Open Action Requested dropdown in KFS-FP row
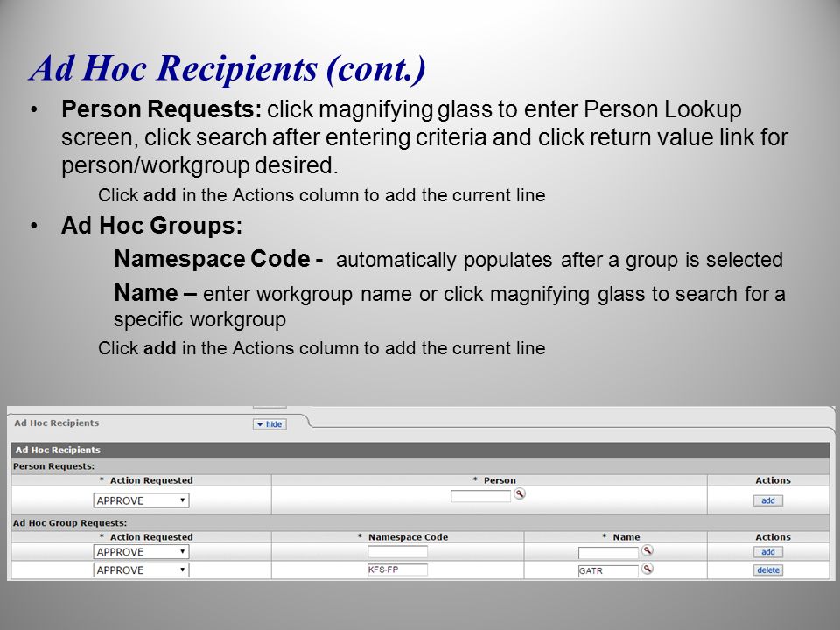Image resolution: width=840 pixels, height=630 pixels. (141, 570)
